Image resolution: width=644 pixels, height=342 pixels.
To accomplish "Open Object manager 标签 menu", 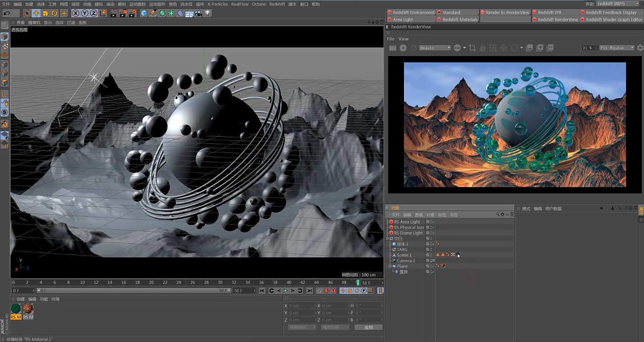I will coord(442,215).
